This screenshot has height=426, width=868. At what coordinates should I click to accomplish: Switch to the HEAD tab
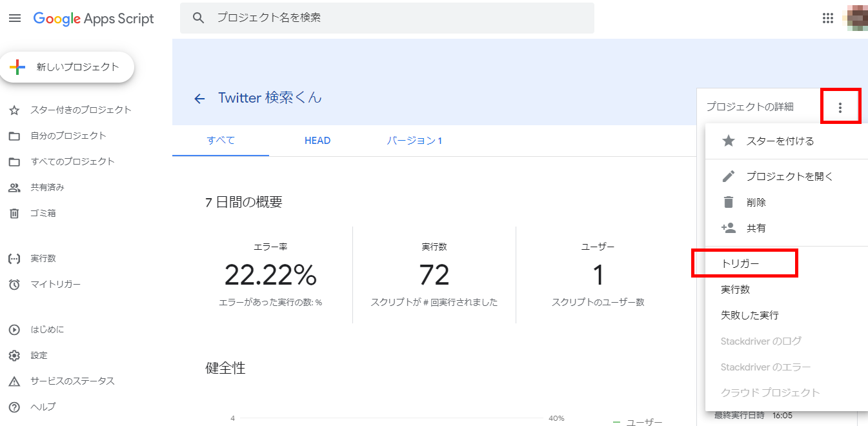pyautogui.click(x=318, y=140)
